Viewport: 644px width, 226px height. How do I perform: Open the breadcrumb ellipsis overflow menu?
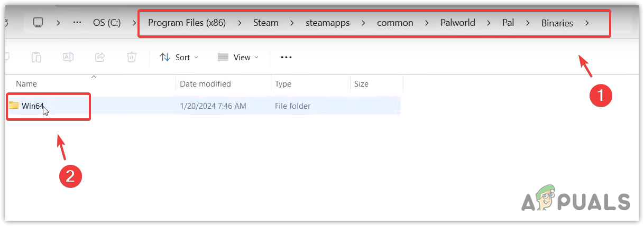[77, 23]
